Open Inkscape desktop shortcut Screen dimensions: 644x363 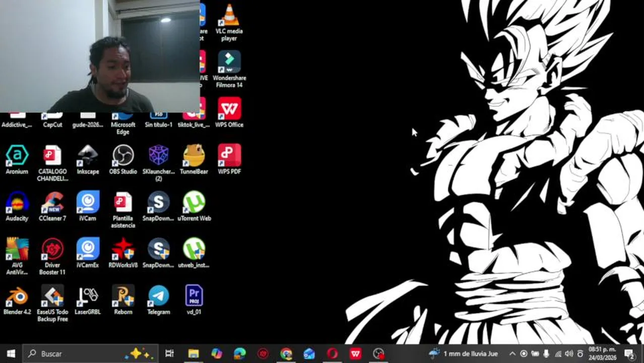88,159
